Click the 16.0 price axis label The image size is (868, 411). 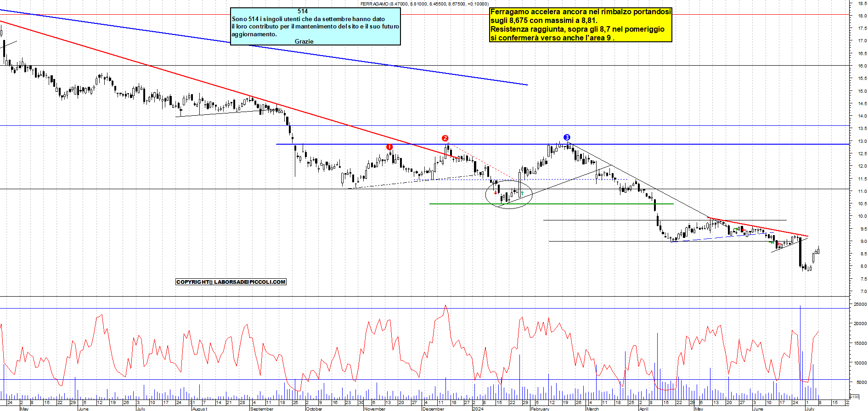click(862, 66)
